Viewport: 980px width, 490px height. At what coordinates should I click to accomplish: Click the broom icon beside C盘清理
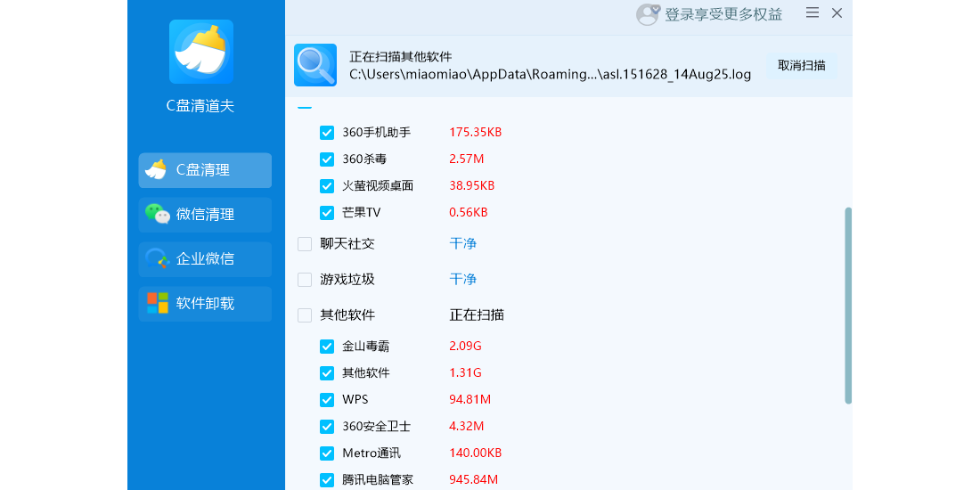coord(156,170)
